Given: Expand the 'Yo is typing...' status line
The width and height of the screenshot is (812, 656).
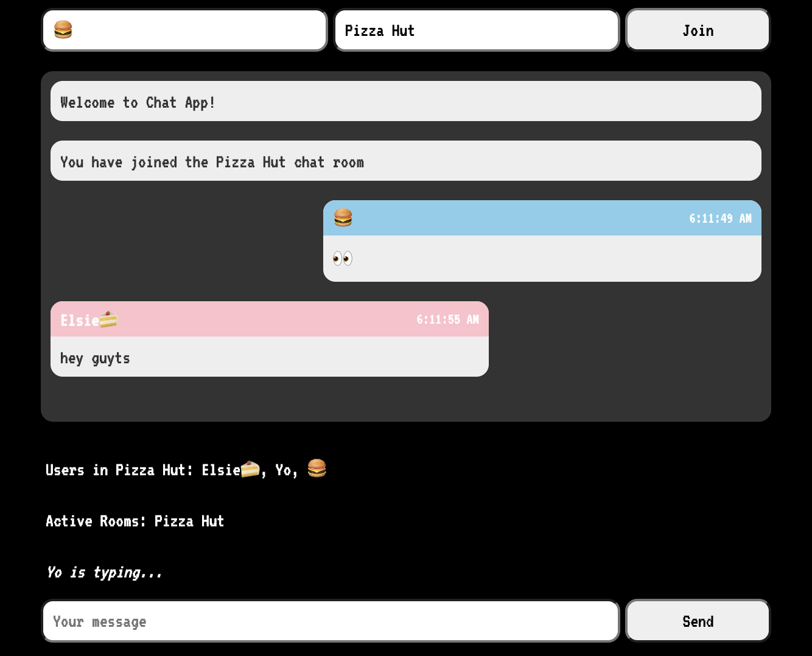Looking at the screenshot, I should click(104, 572).
